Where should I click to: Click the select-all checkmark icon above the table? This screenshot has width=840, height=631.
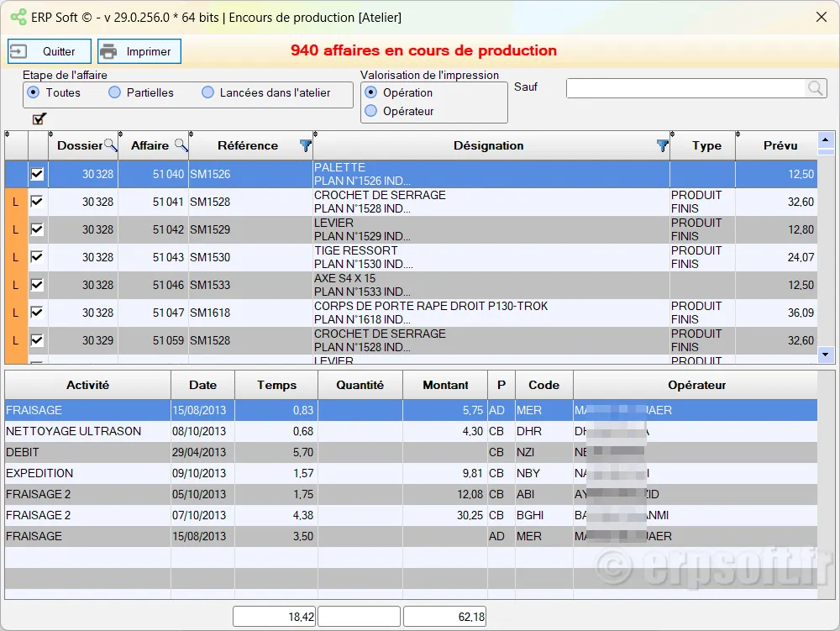click(x=39, y=118)
